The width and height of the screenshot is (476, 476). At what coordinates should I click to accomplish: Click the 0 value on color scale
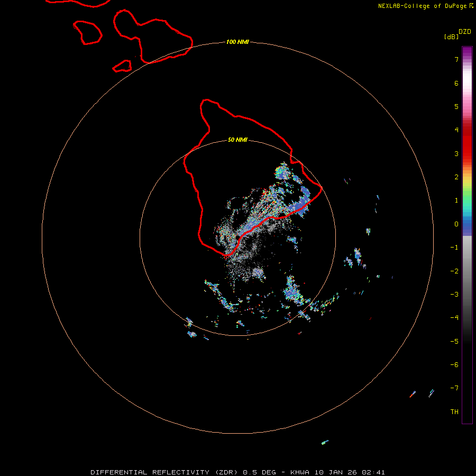click(456, 224)
